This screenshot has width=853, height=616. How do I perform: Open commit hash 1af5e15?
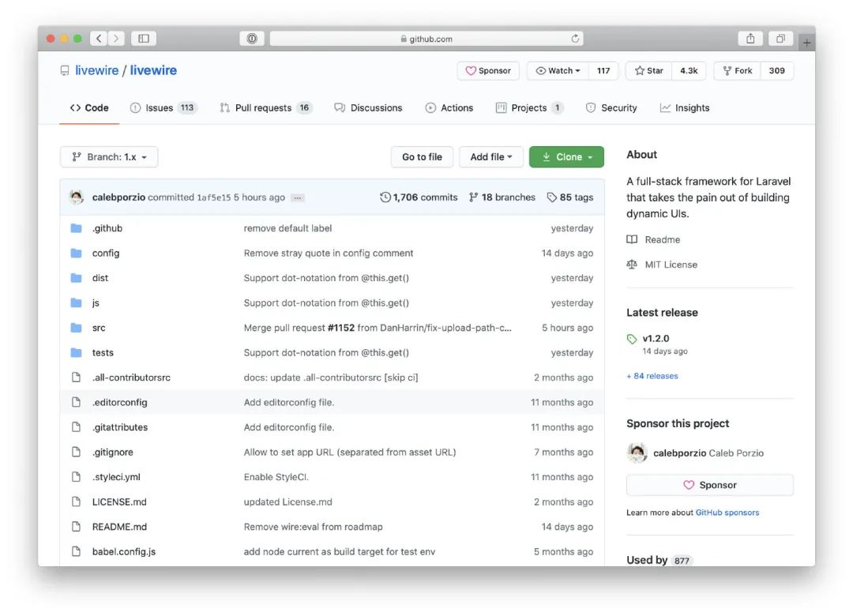214,197
